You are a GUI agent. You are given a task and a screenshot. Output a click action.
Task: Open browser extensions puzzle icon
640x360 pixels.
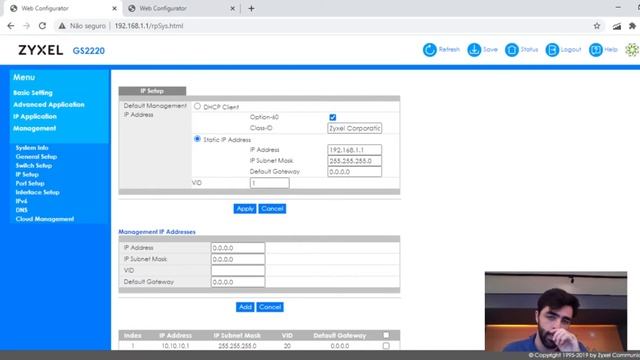[632, 26]
